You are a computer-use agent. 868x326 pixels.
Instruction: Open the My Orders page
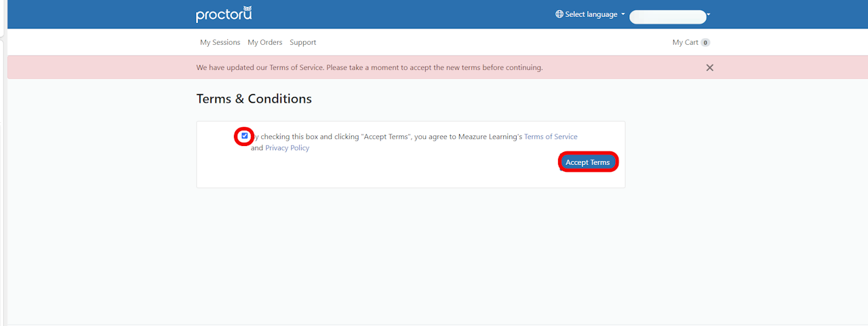(x=264, y=42)
